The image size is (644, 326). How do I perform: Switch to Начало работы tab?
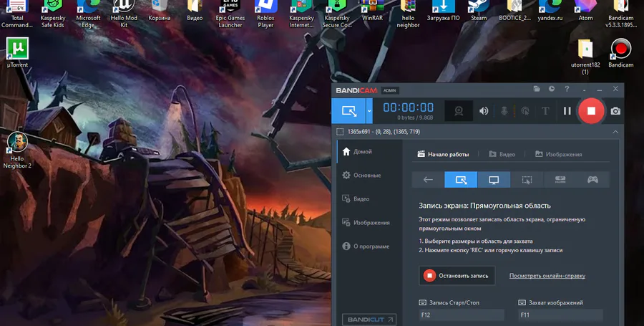(443, 154)
